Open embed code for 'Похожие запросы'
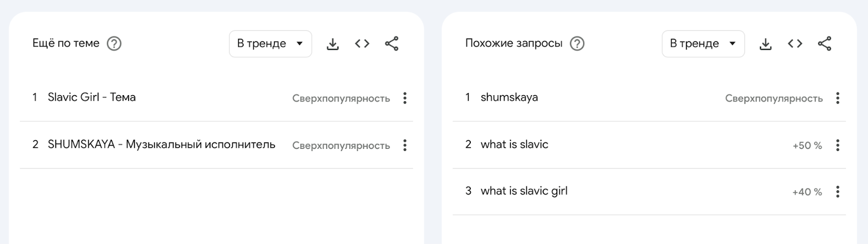 pos(795,43)
